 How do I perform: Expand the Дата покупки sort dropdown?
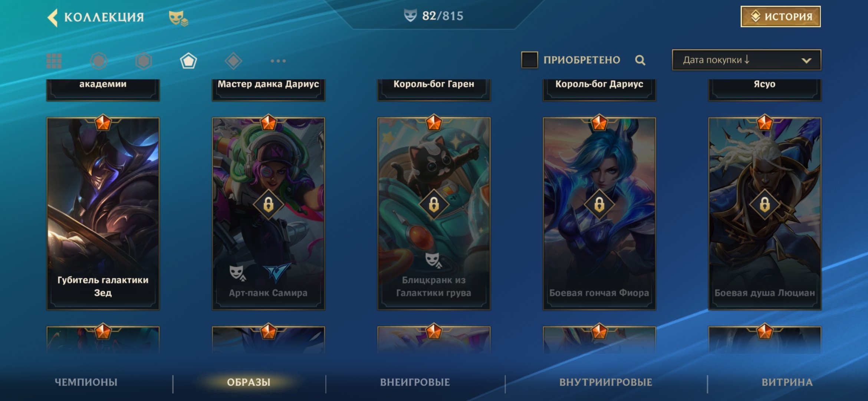(746, 60)
